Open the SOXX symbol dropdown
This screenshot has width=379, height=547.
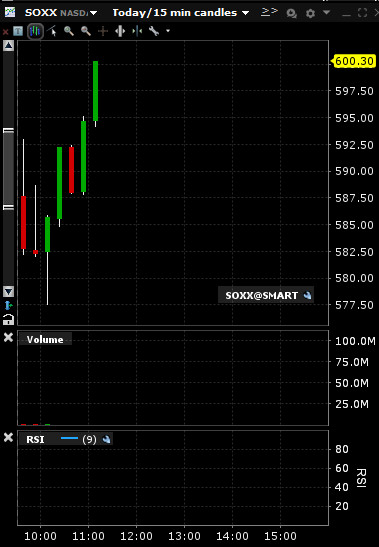(94, 13)
